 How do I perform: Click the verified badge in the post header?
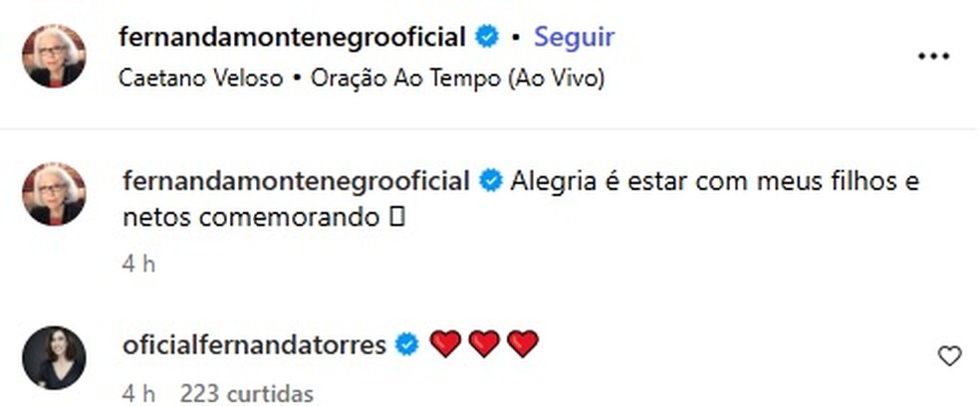point(488,39)
